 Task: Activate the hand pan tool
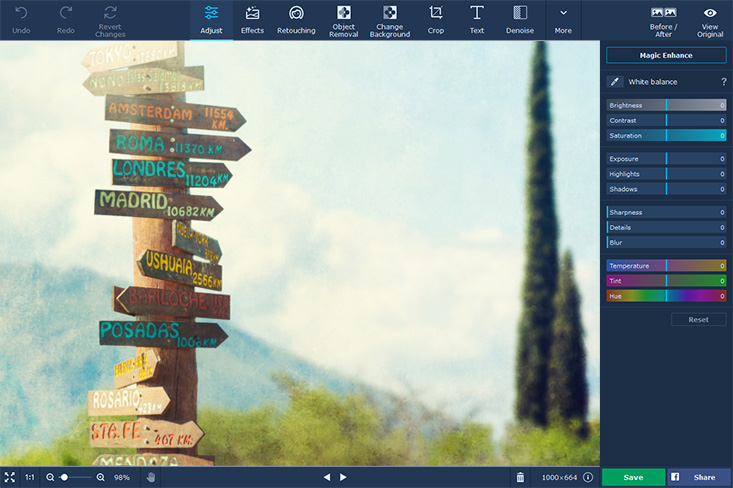pyautogui.click(x=151, y=478)
